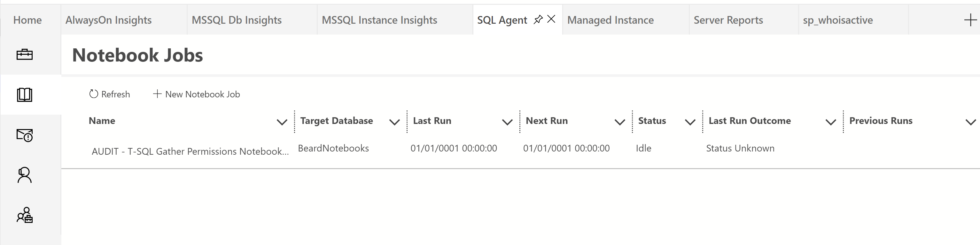Create a New Notebook Job
This screenshot has height=245, width=980.
tap(196, 94)
